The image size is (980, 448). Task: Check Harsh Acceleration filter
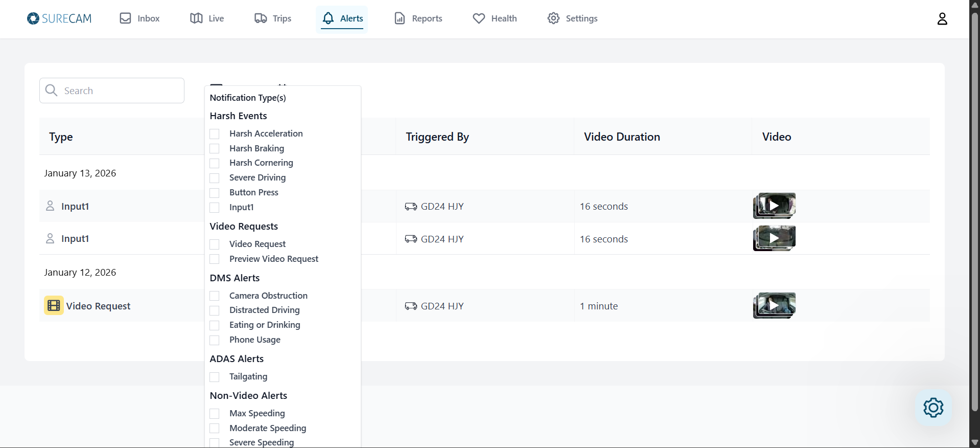point(215,134)
